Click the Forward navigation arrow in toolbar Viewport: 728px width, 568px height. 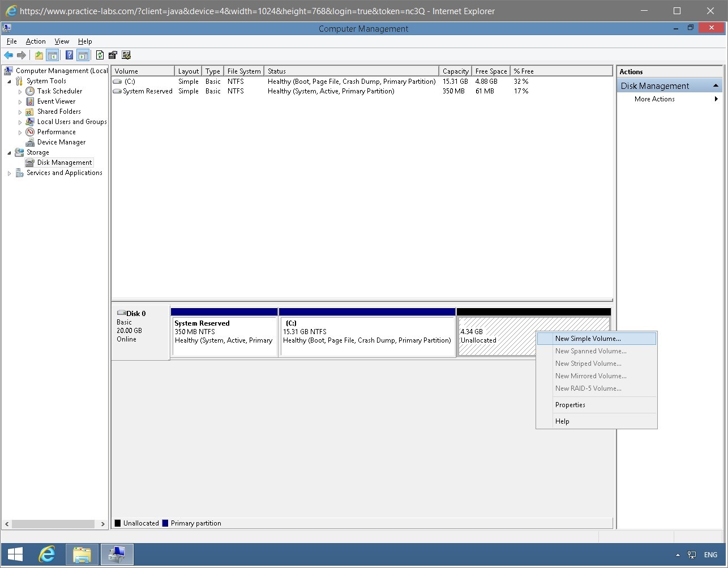pyautogui.click(x=22, y=55)
